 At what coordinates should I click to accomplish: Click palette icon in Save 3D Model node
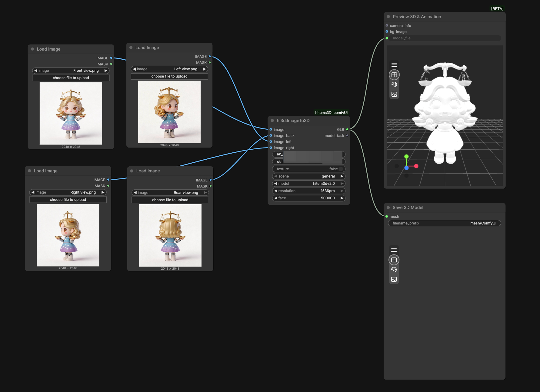(394, 270)
